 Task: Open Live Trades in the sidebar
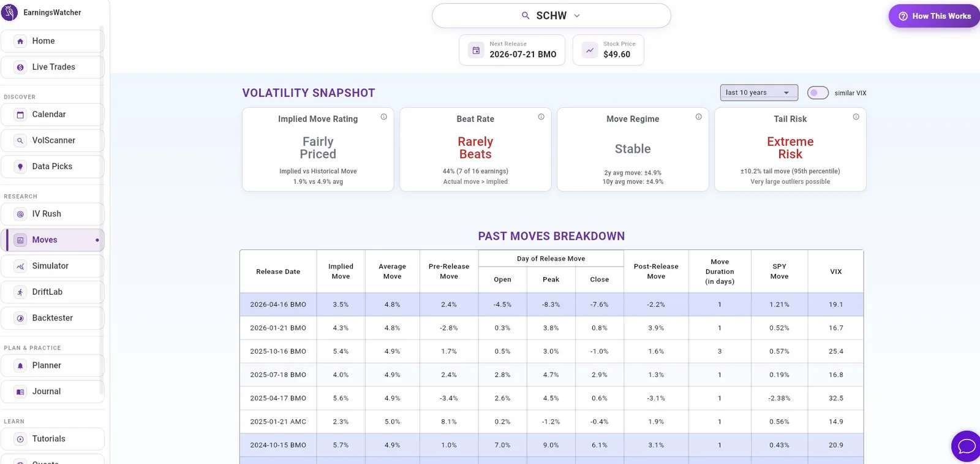(53, 67)
